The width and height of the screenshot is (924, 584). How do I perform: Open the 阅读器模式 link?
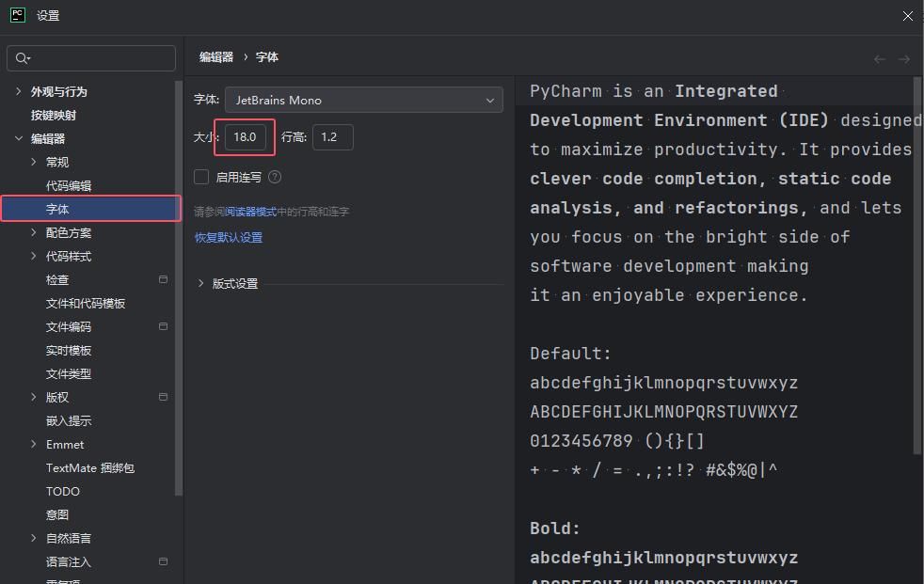[251, 212]
